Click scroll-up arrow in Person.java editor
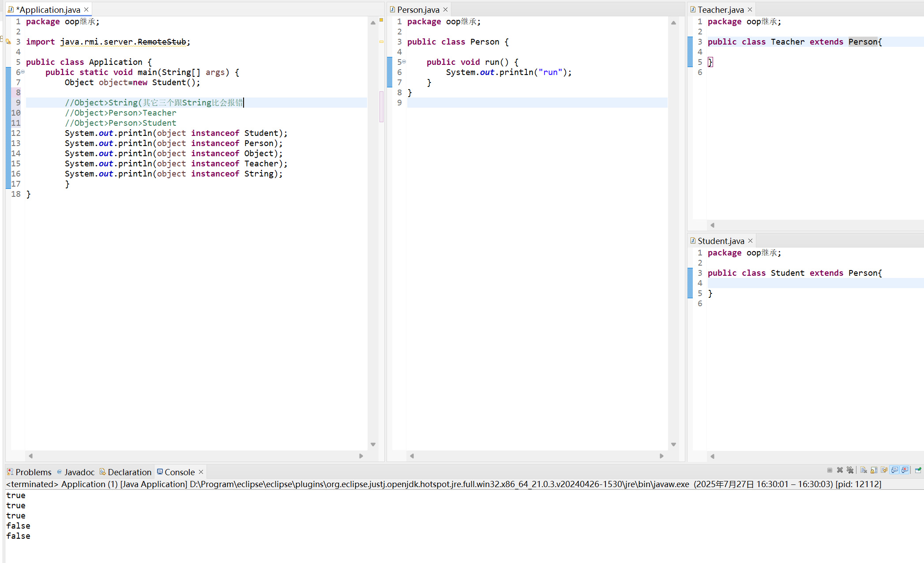This screenshot has width=924, height=563. click(673, 23)
